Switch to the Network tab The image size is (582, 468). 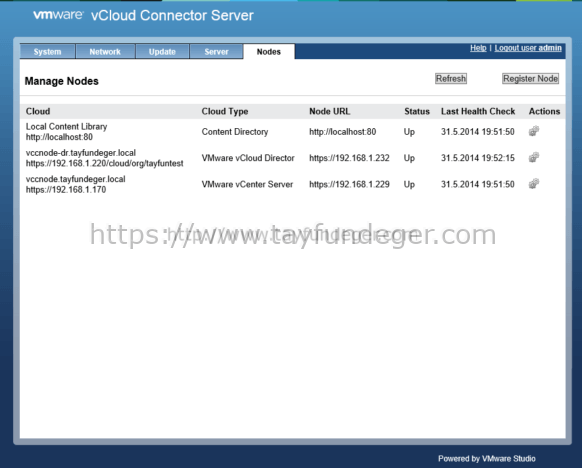pyautogui.click(x=105, y=52)
